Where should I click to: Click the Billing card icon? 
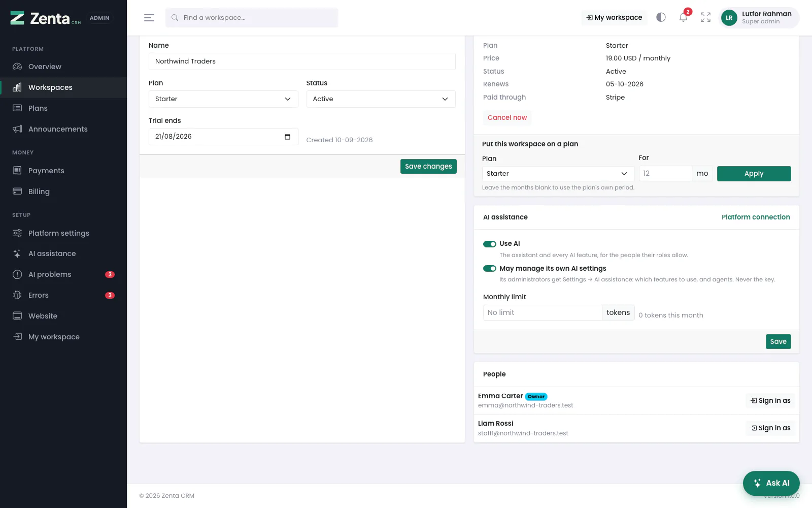pos(17,192)
